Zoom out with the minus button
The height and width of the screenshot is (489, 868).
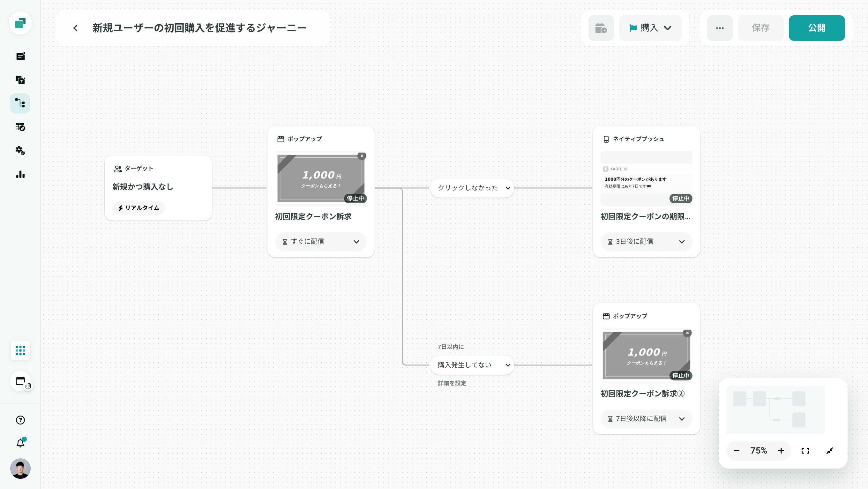736,451
